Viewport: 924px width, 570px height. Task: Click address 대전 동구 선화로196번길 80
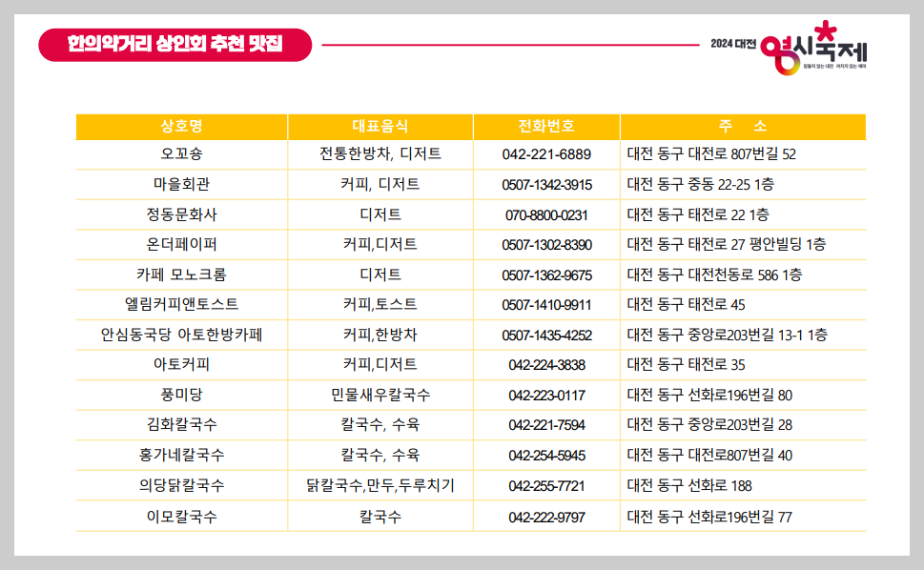point(709,395)
